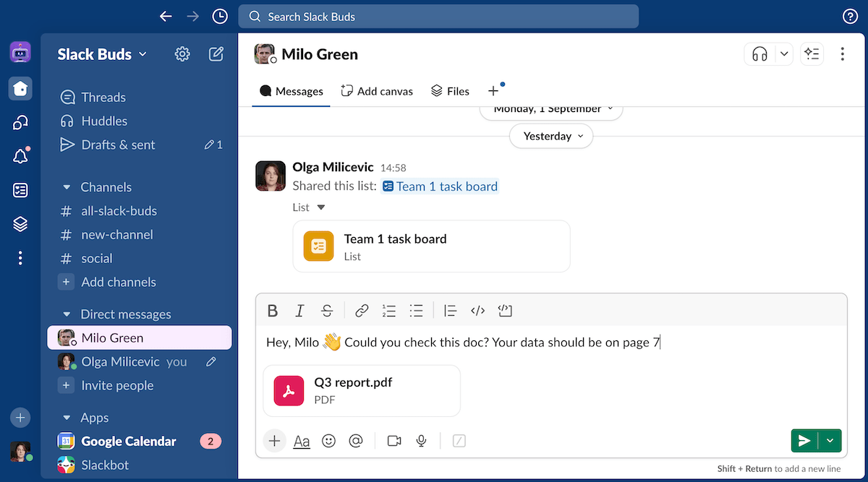
Task: Go back with the left arrow
Action: tap(166, 16)
